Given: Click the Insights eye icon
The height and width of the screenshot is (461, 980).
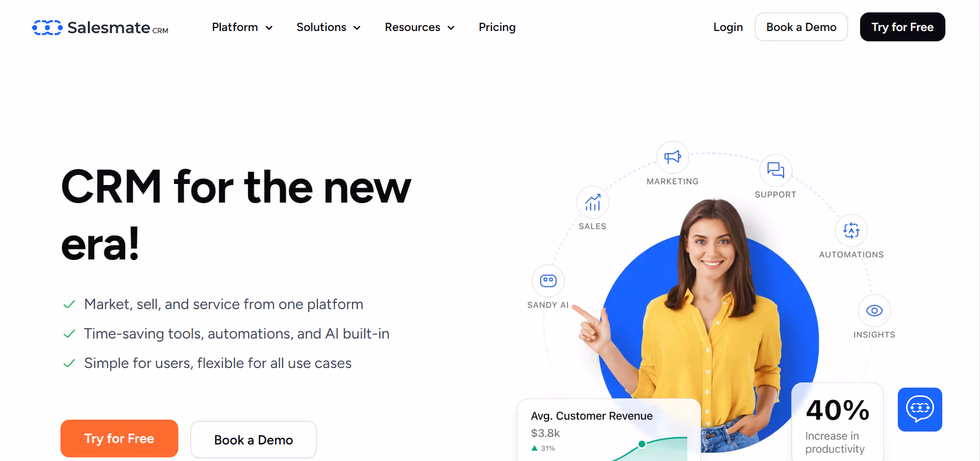Looking at the screenshot, I should (x=874, y=311).
